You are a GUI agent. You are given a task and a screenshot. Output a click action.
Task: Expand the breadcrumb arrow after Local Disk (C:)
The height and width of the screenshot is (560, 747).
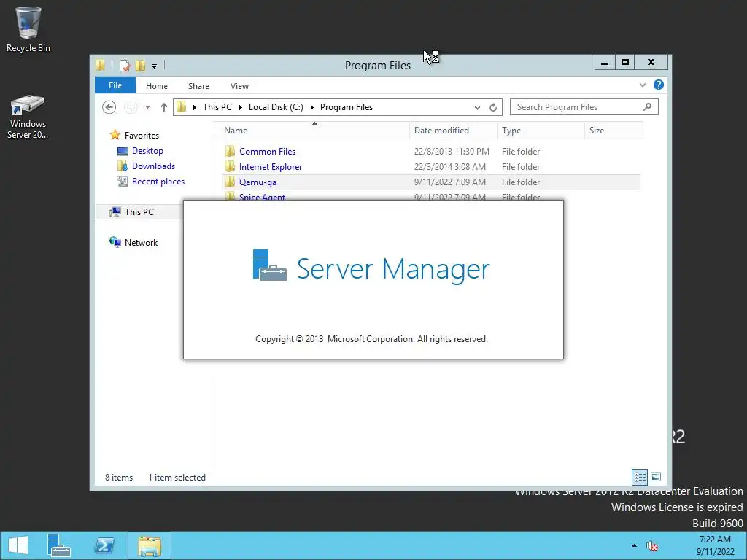(x=312, y=108)
